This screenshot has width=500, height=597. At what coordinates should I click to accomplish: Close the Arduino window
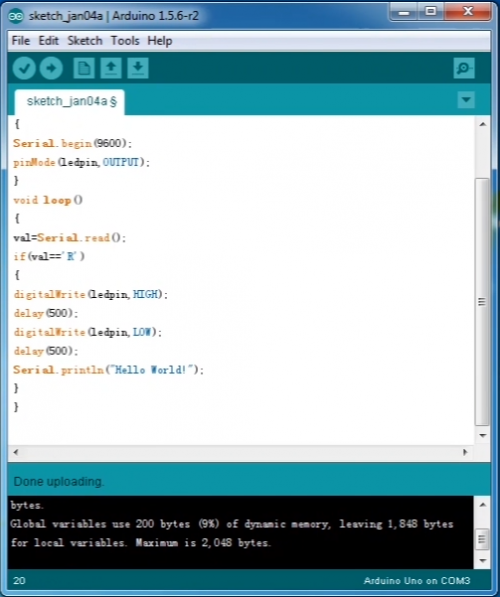pos(468,12)
